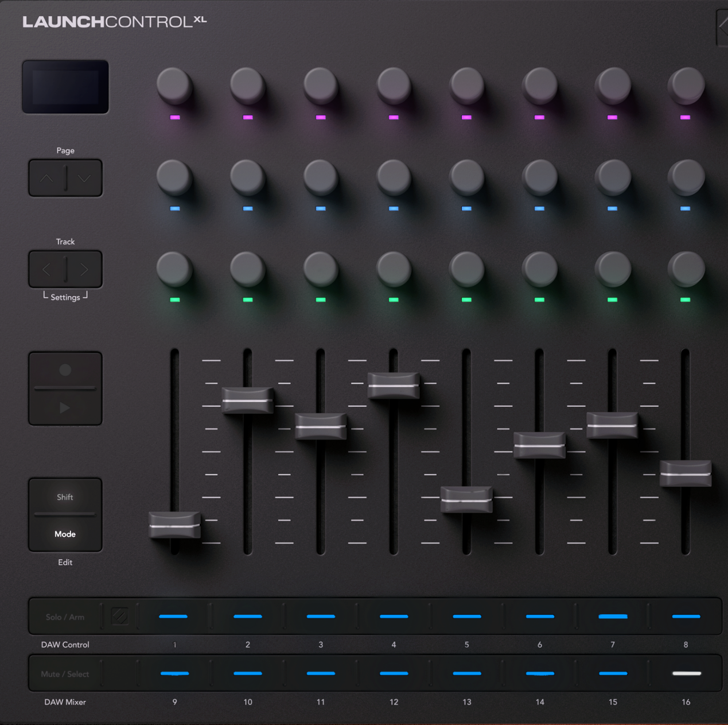Toggle button 4 in the Solo / Arm row
Image resolution: width=728 pixels, height=725 pixels.
(394, 617)
